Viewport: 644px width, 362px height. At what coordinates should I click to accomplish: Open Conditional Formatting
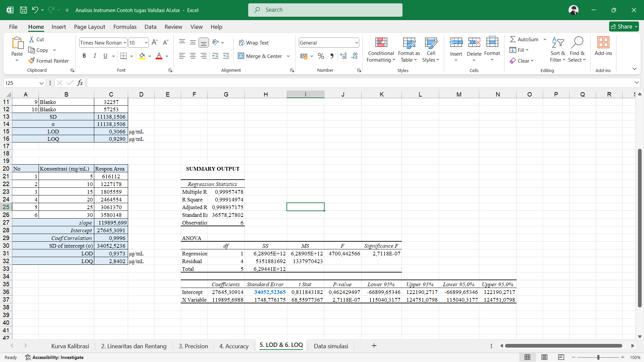coord(381,50)
